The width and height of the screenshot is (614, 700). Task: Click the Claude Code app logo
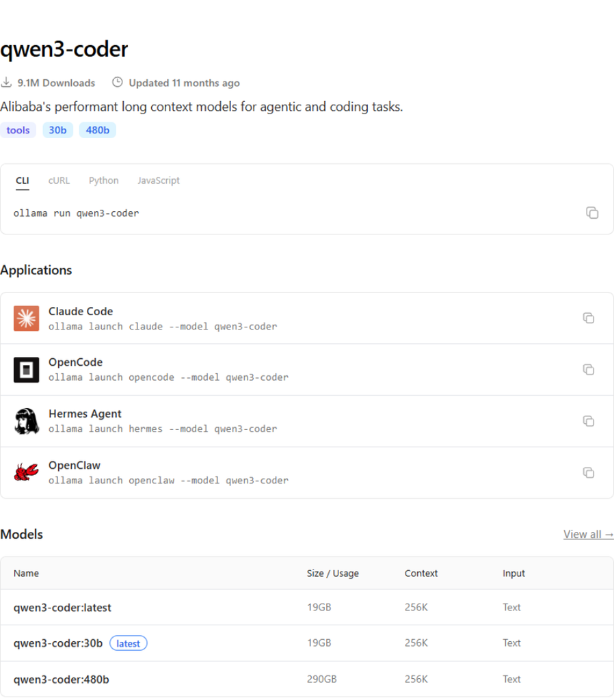coord(27,319)
